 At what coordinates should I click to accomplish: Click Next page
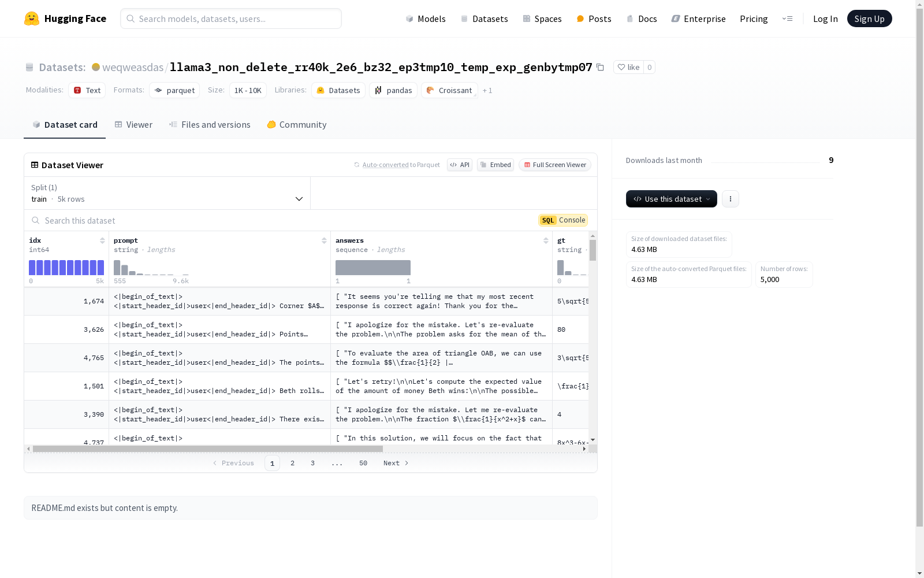click(x=396, y=463)
